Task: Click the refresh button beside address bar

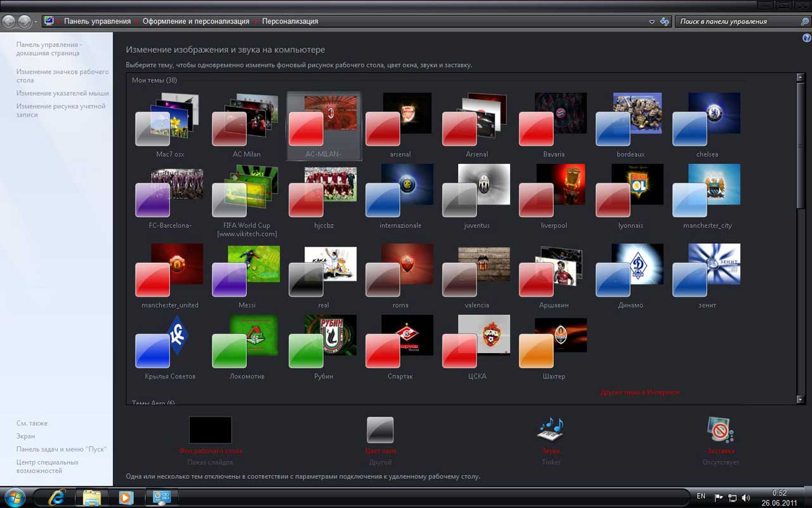Action: (x=664, y=22)
